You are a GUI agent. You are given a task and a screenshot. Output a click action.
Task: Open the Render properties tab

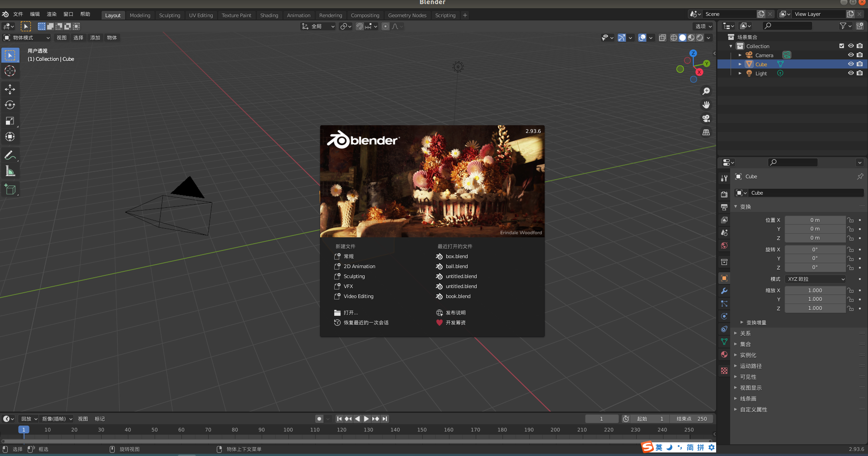pos(724,194)
